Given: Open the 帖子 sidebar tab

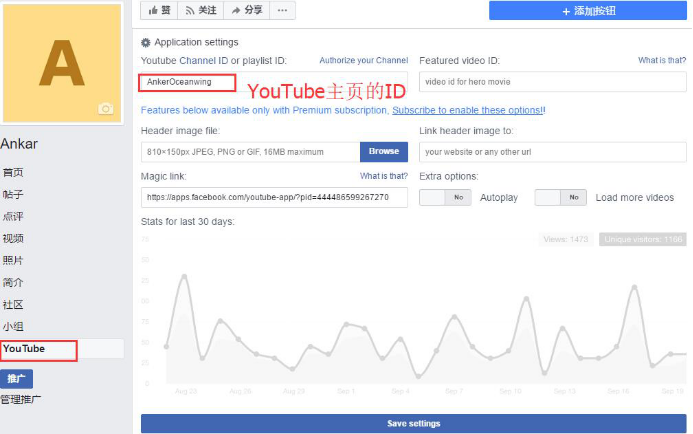Looking at the screenshot, I should [x=13, y=194].
